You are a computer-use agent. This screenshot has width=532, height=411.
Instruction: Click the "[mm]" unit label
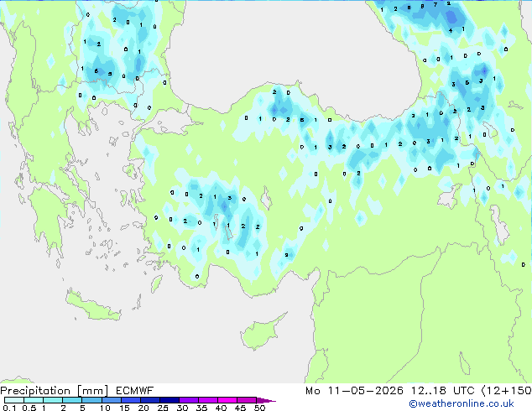[x=92, y=391]
